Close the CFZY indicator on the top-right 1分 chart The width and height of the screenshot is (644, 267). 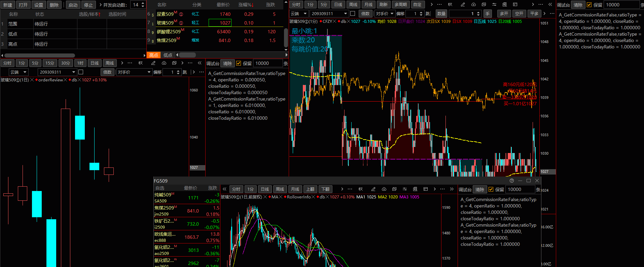point(334,22)
